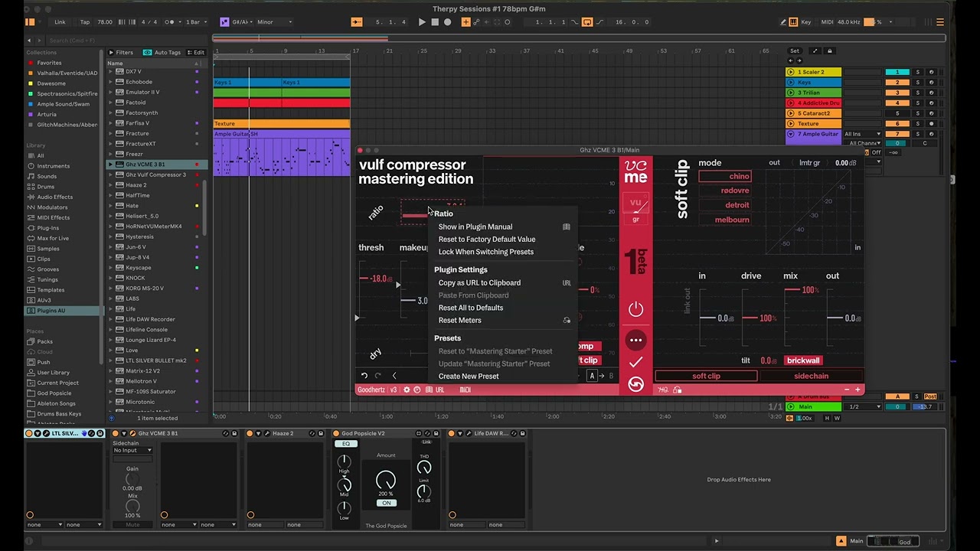Image resolution: width=980 pixels, height=551 pixels.
Task: Toggle brickwall mode in soft clip
Action: tap(803, 360)
